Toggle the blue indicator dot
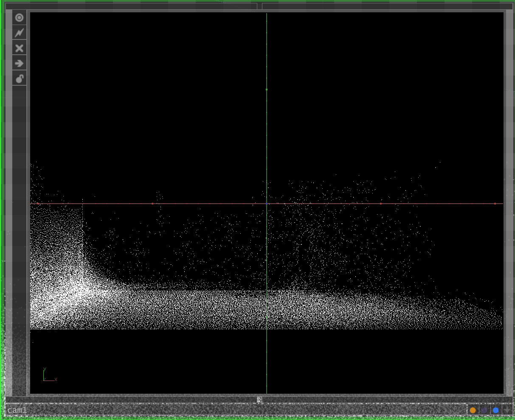 (495, 410)
